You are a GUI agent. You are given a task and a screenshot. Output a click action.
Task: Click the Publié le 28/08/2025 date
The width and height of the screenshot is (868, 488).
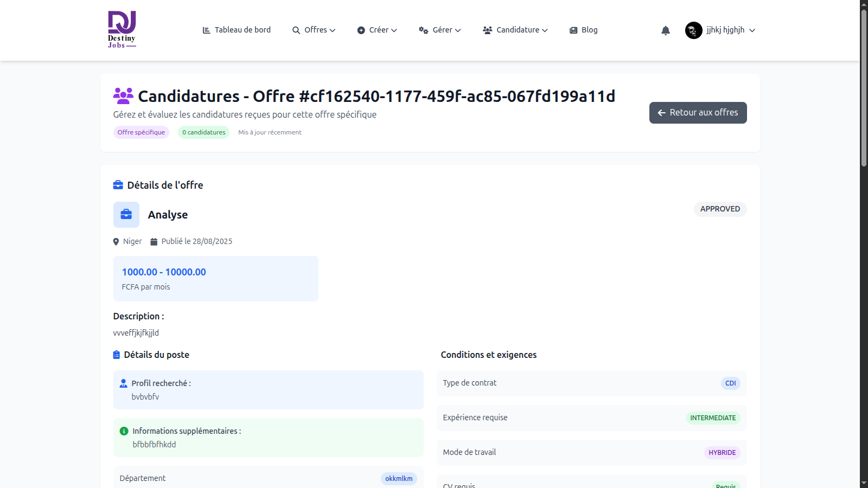point(197,242)
